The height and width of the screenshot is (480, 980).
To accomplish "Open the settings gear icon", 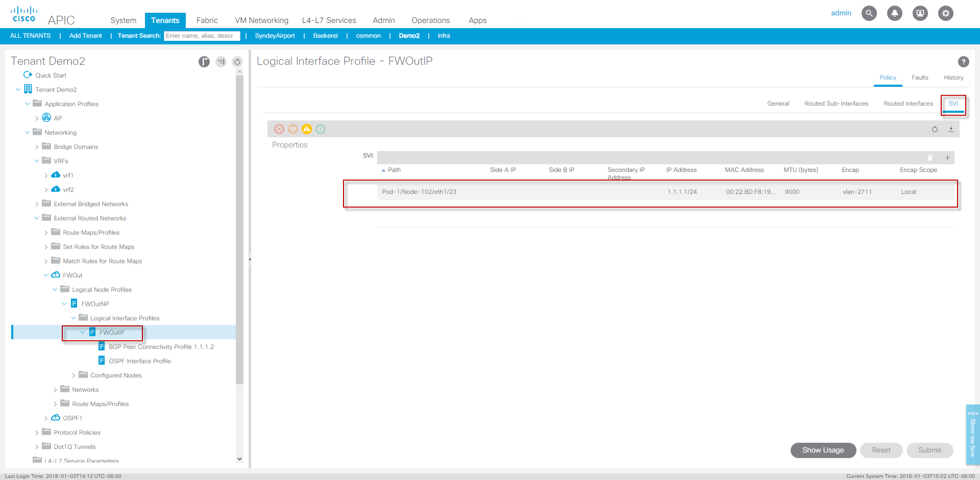I will coord(945,13).
